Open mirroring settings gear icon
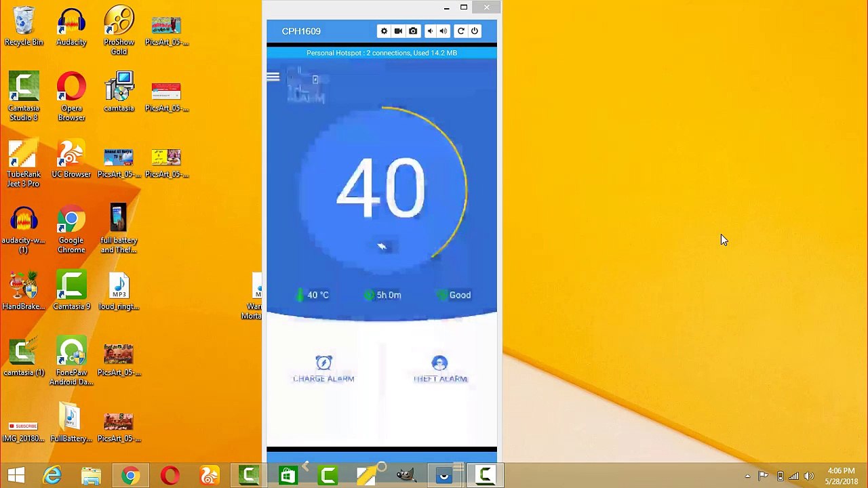This screenshot has width=868, height=488. tap(384, 31)
